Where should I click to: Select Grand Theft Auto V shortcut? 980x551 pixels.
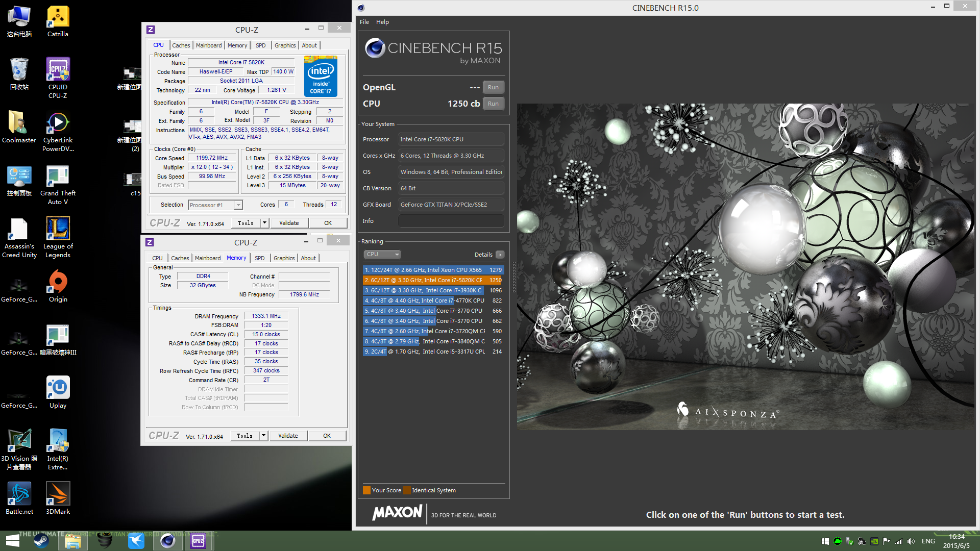(x=58, y=185)
